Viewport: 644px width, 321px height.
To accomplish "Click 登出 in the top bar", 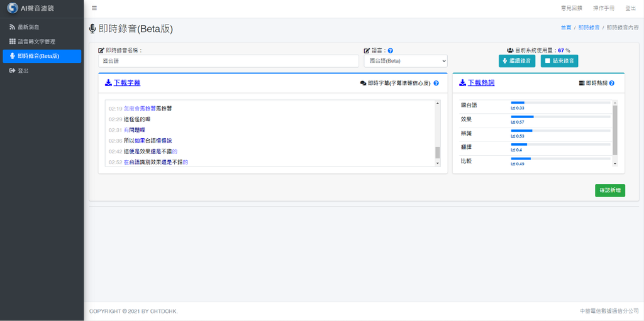I will click(x=630, y=8).
